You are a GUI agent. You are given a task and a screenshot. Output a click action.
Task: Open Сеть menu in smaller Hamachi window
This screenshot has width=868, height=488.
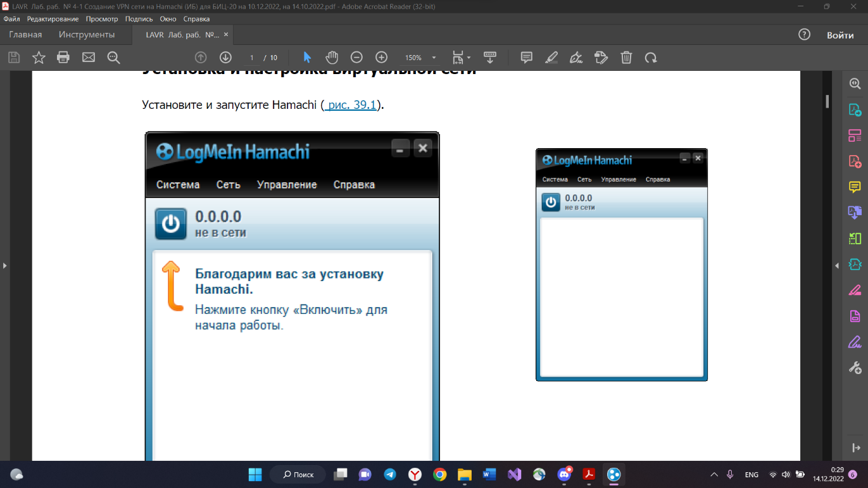pyautogui.click(x=584, y=180)
